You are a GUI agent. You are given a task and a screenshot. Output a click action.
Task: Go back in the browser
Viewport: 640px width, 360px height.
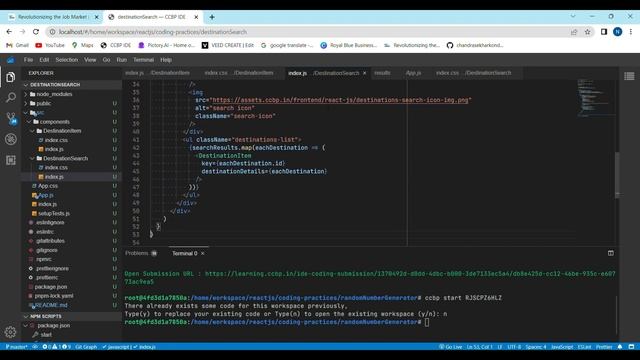[9, 32]
